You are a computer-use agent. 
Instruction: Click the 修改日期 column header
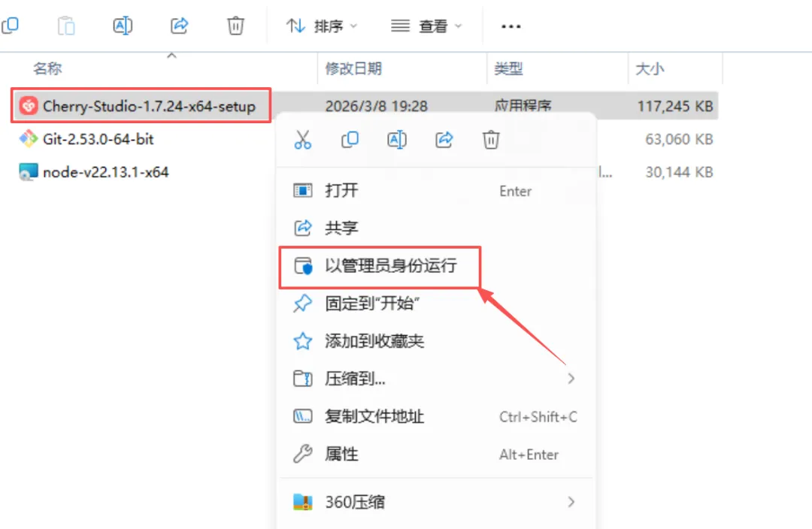(x=353, y=68)
